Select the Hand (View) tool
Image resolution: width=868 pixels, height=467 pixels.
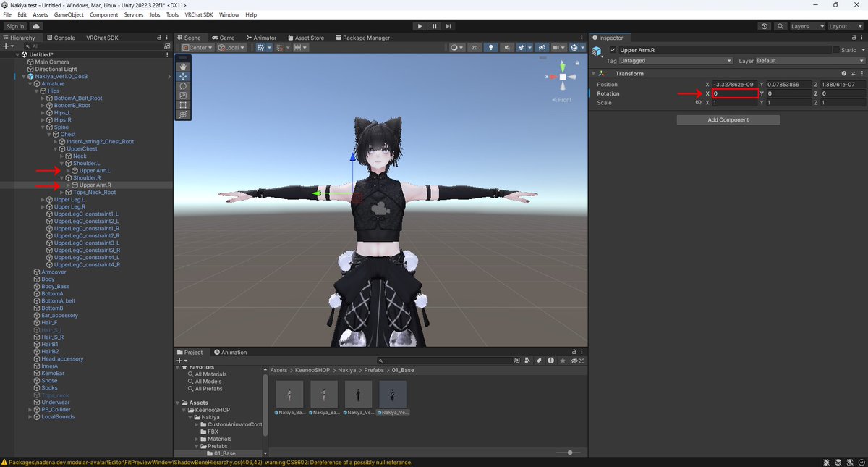coord(183,67)
